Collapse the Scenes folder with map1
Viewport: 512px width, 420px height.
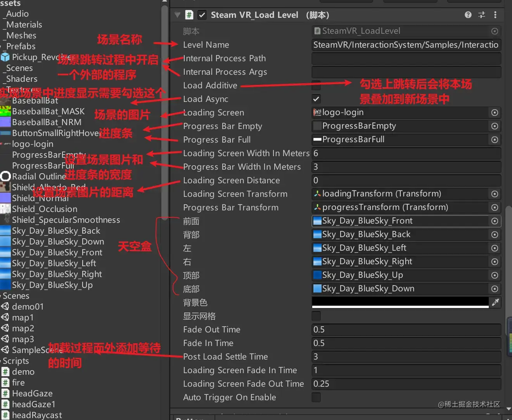coord(1,296)
